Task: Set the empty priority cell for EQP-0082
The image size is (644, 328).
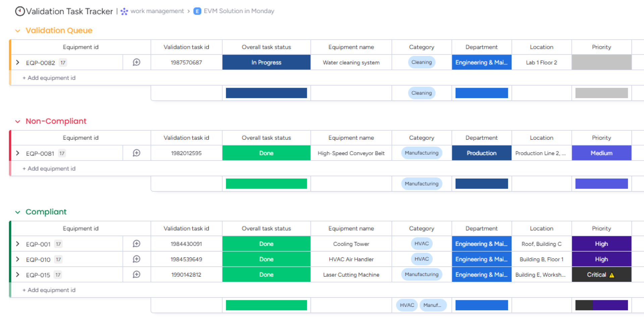Action: pyautogui.click(x=601, y=62)
